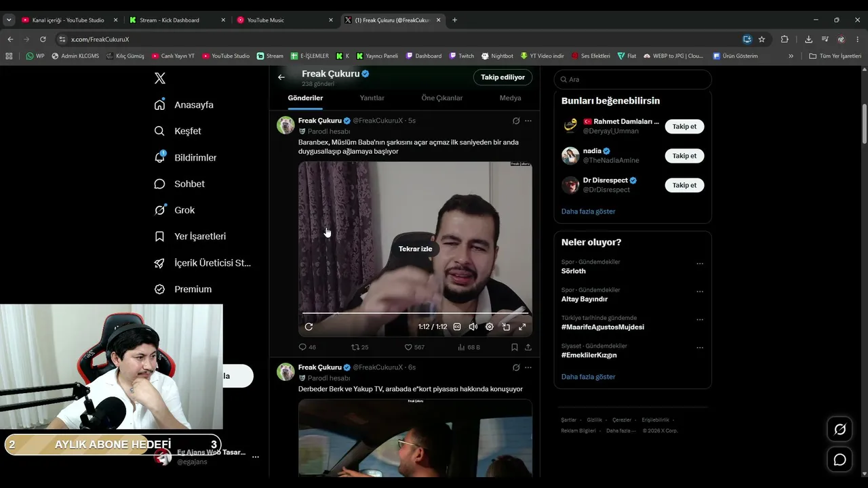The image size is (868, 488).
Task: Open the floating messages button at bottom right
Action: point(840,460)
